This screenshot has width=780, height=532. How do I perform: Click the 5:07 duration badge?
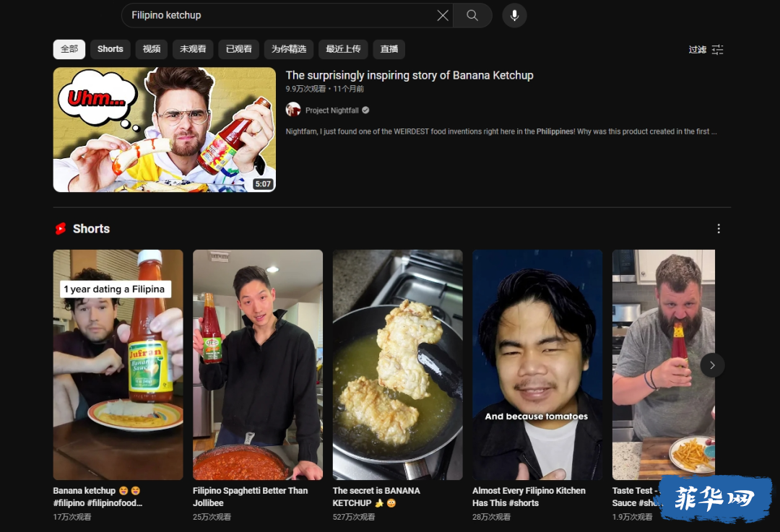point(263,184)
